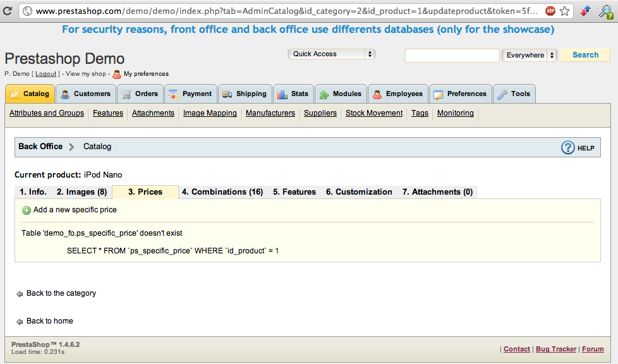Click the Payment credit card icon
This screenshot has width=618, height=364.
click(173, 95)
